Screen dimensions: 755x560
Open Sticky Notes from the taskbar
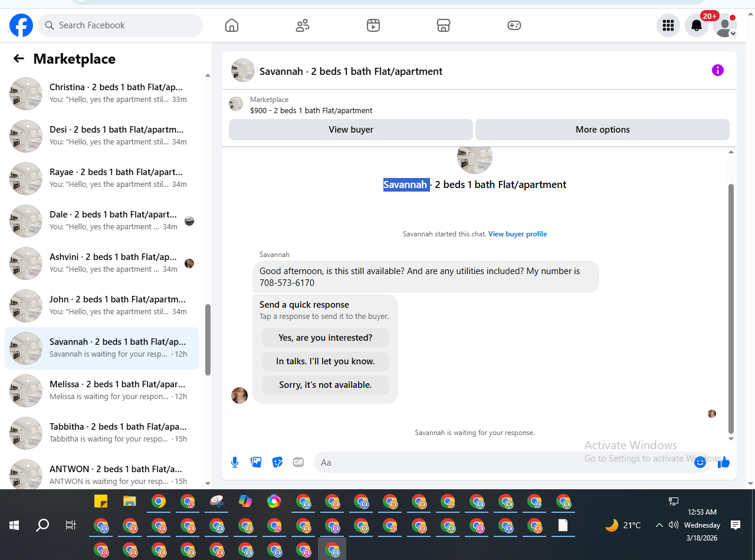[101, 502]
